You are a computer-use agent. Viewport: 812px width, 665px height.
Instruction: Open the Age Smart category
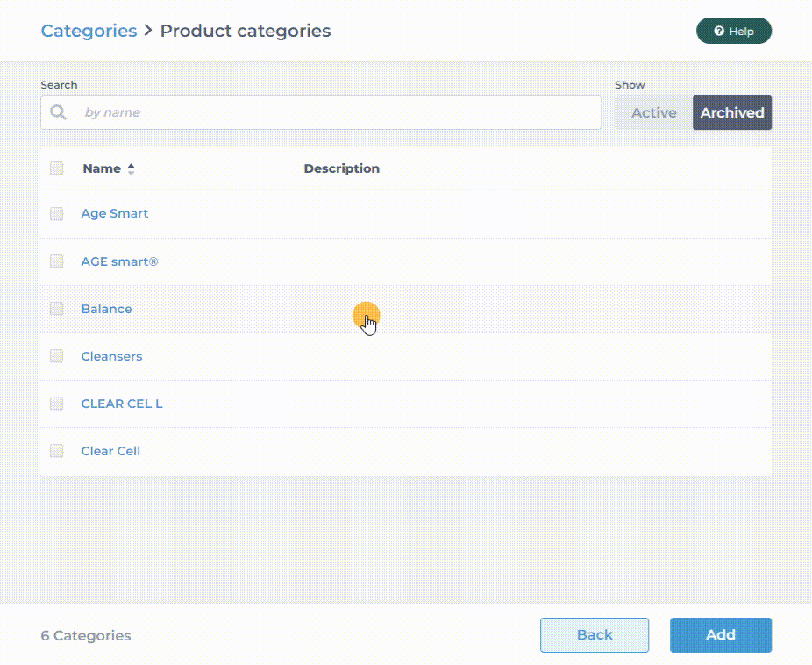coord(115,213)
